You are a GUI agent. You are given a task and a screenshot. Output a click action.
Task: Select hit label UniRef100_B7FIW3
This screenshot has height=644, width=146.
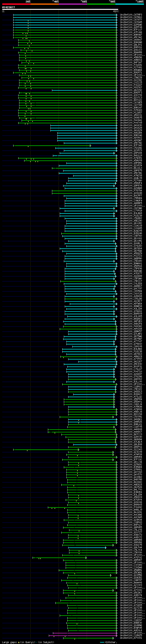pos(131,146)
